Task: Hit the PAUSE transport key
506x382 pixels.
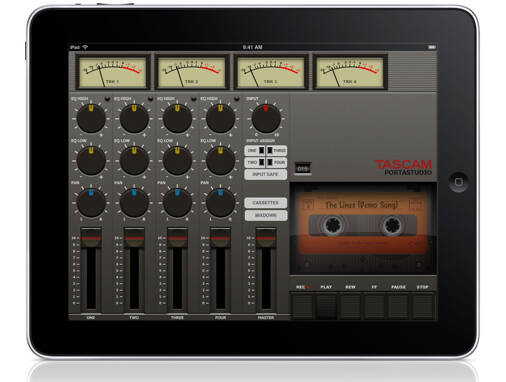Action: [398, 306]
